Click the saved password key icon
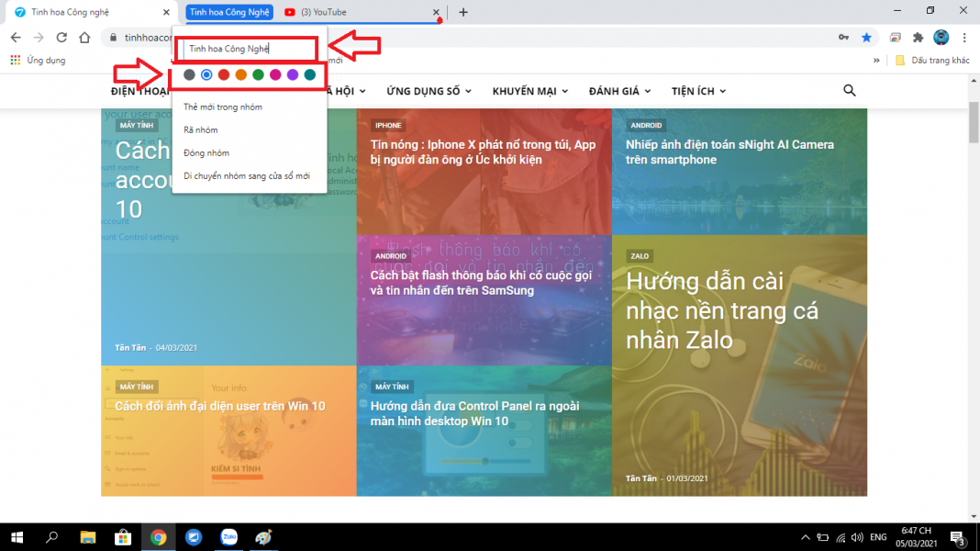This screenshot has height=551, width=980. tap(843, 38)
